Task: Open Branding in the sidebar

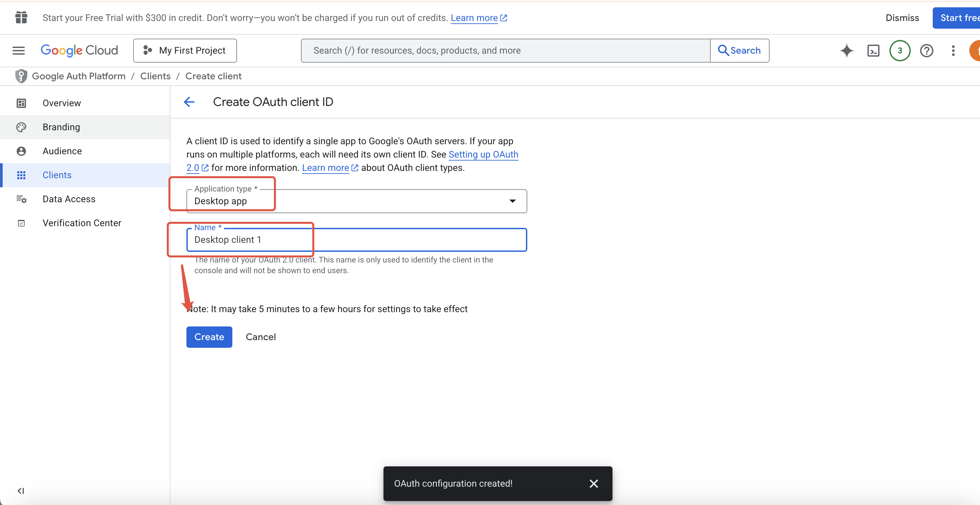Action: 85,127
